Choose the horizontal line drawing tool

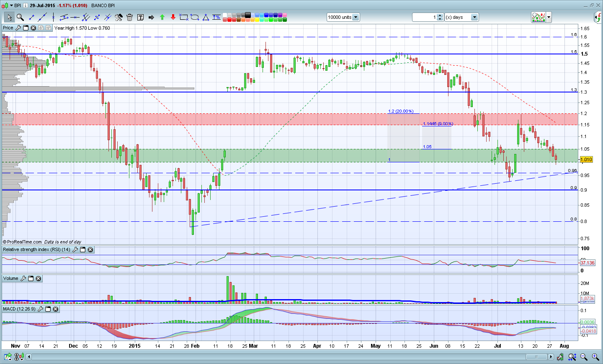point(75,17)
